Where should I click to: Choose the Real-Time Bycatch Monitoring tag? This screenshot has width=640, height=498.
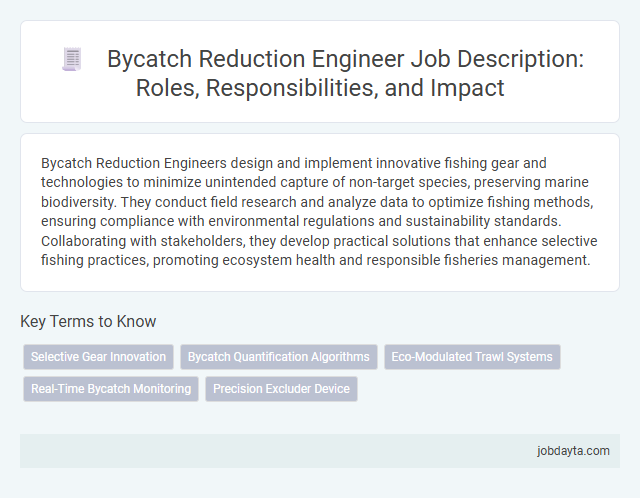pyautogui.click(x=111, y=389)
